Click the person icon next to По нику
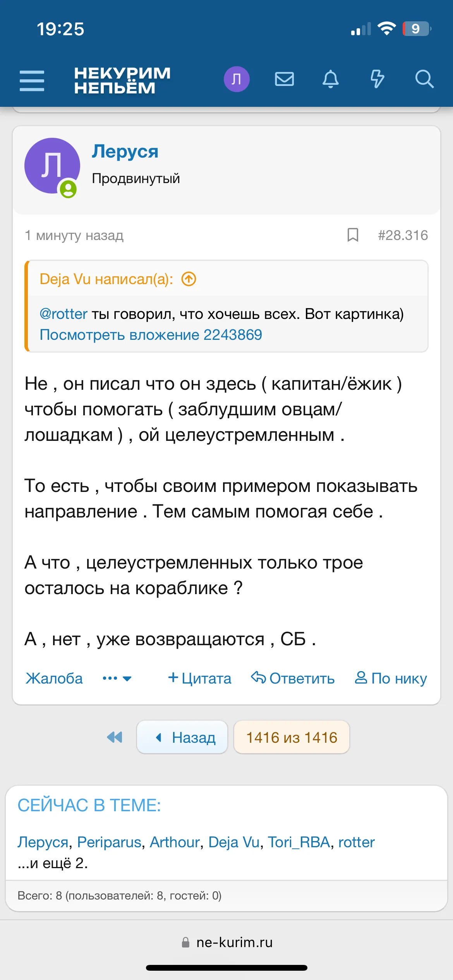 click(361, 678)
